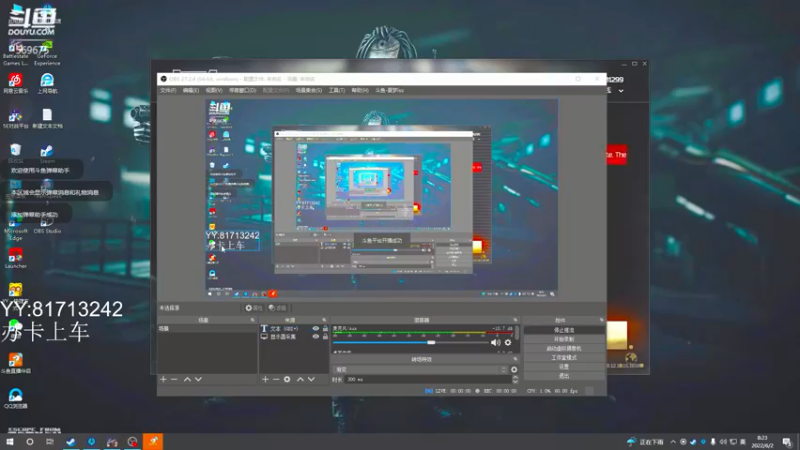Image resolution: width=800 pixels, height=450 pixels.
Task: Click the Stop Streaming button
Action: (x=564, y=330)
